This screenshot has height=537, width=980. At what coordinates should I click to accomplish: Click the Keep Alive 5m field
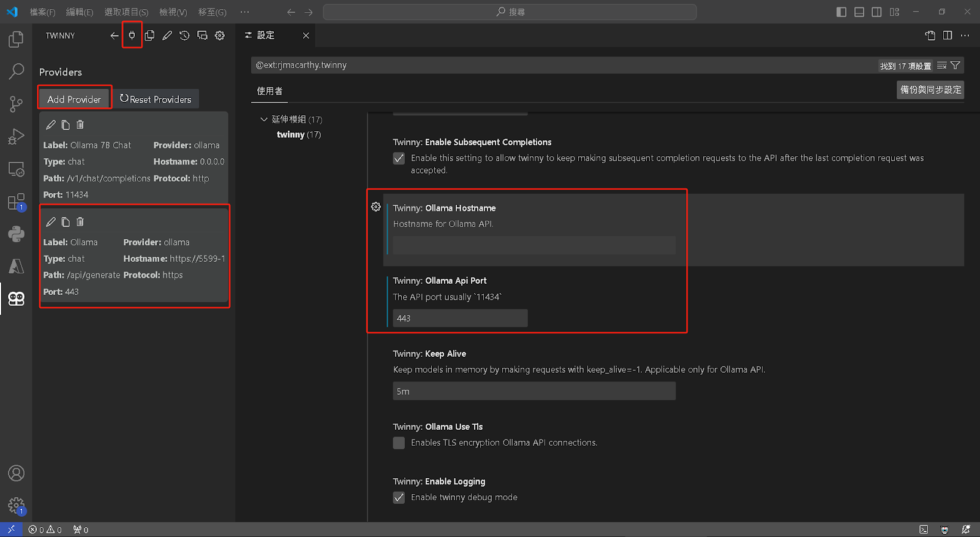[x=534, y=391]
